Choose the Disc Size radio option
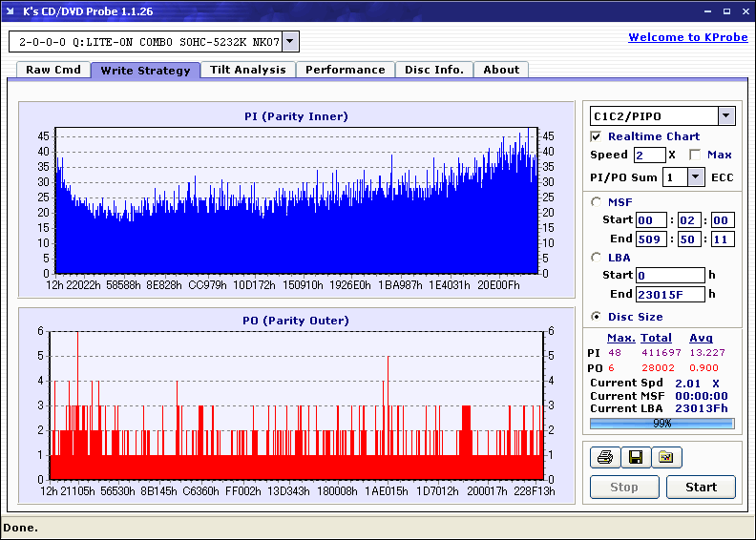The height and width of the screenshot is (540, 756). tap(597, 317)
